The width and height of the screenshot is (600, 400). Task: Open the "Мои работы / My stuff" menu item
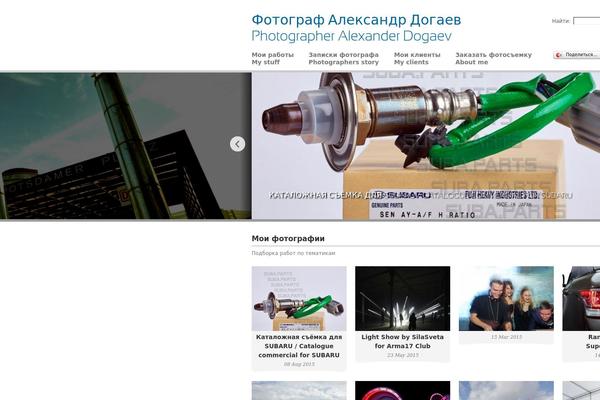coord(272,58)
